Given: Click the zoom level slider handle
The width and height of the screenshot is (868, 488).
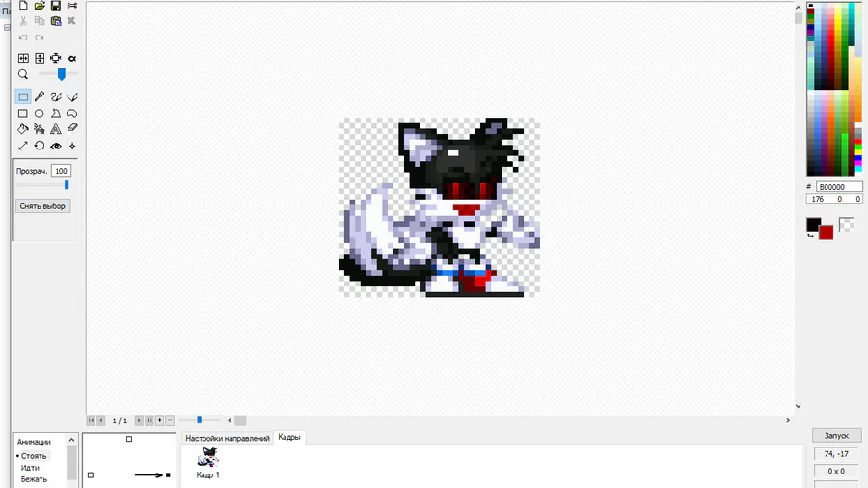Looking at the screenshot, I should [x=62, y=74].
